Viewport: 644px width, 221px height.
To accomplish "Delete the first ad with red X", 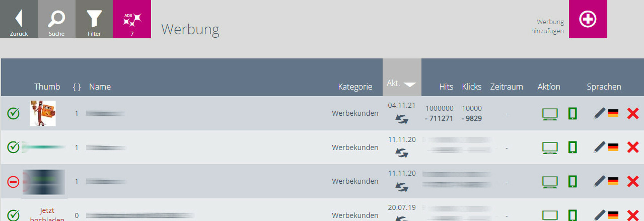I will coord(633,113).
